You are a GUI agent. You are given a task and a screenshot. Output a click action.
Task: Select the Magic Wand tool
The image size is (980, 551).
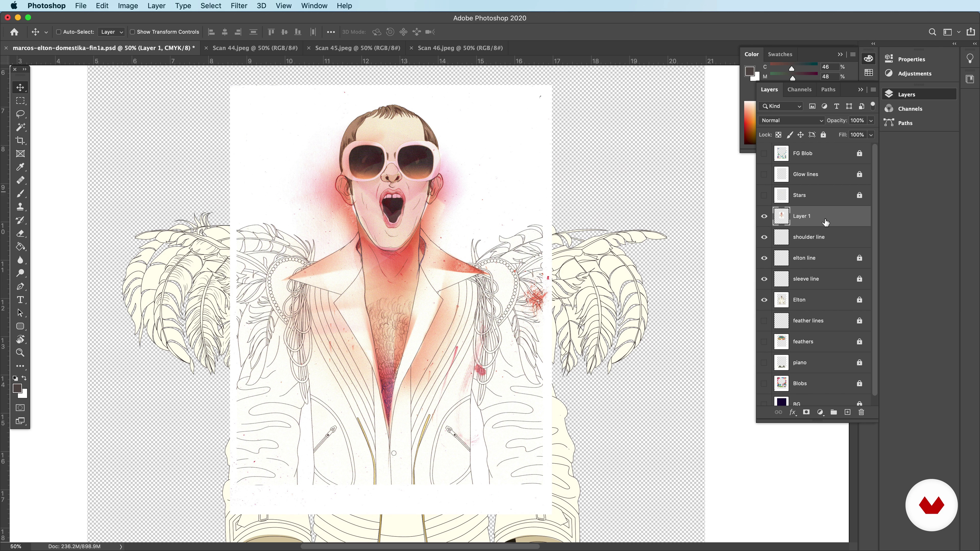click(x=20, y=127)
